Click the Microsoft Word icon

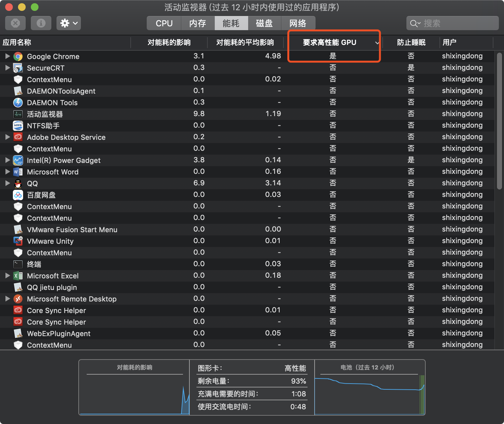point(18,172)
